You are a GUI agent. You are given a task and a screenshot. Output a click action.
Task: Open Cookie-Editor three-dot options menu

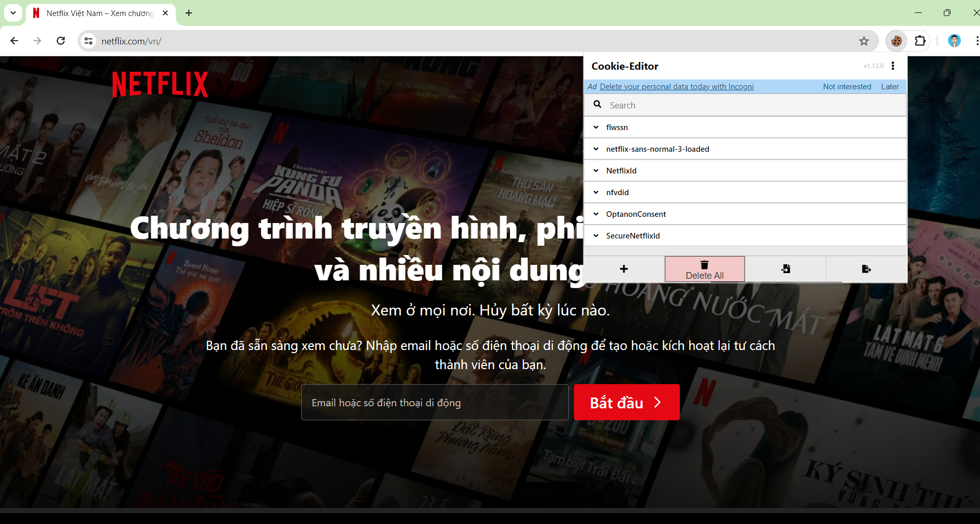(893, 66)
